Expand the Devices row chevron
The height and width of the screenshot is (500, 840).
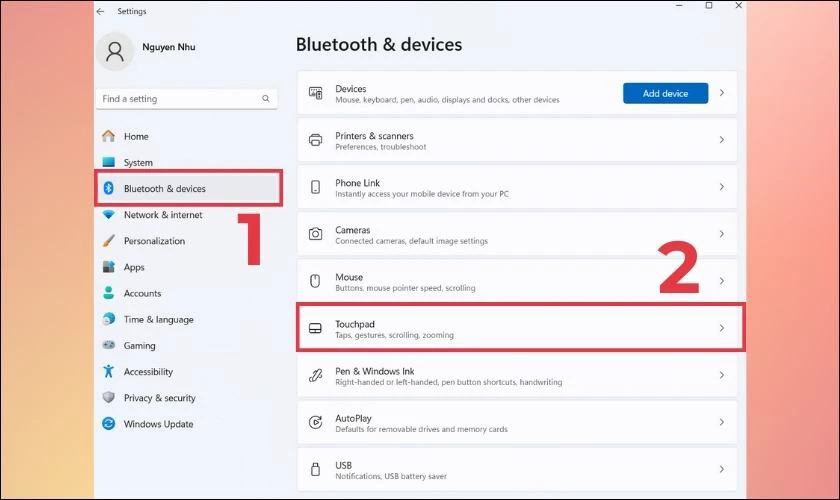click(x=722, y=93)
